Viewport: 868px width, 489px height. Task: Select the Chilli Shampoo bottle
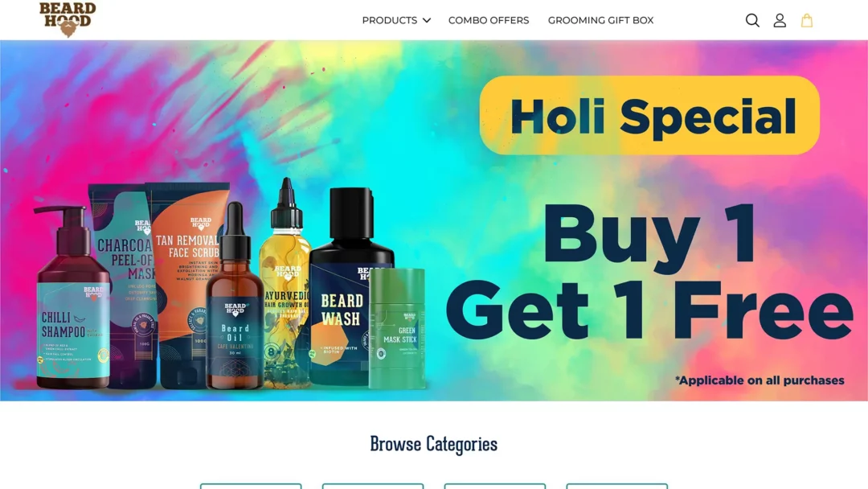(72, 299)
